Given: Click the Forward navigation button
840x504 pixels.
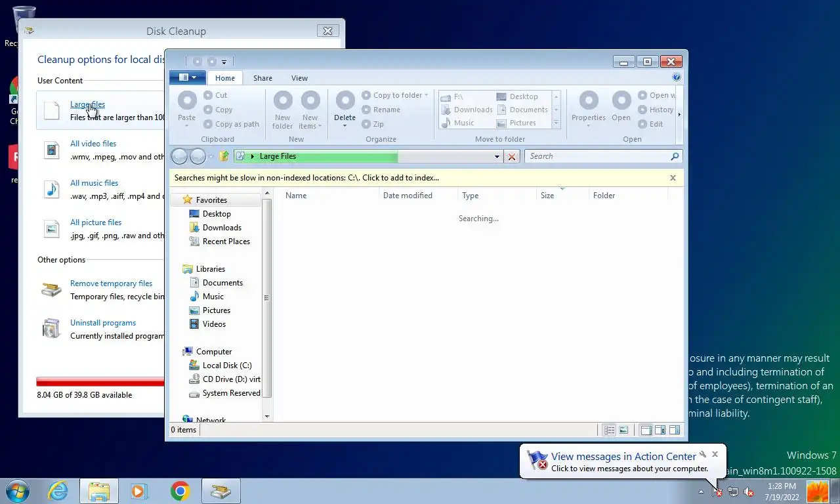Looking at the screenshot, I should (198, 156).
